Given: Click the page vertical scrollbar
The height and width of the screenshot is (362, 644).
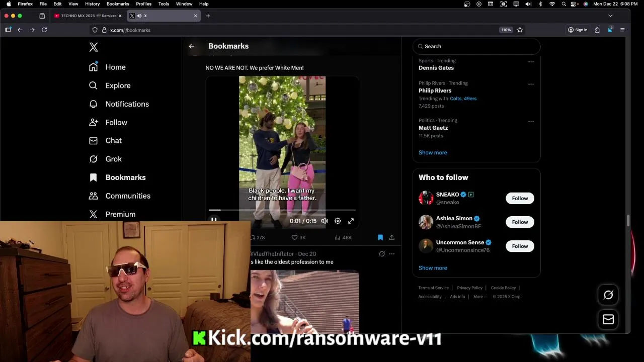Looking at the screenshot, I should tap(628, 220).
